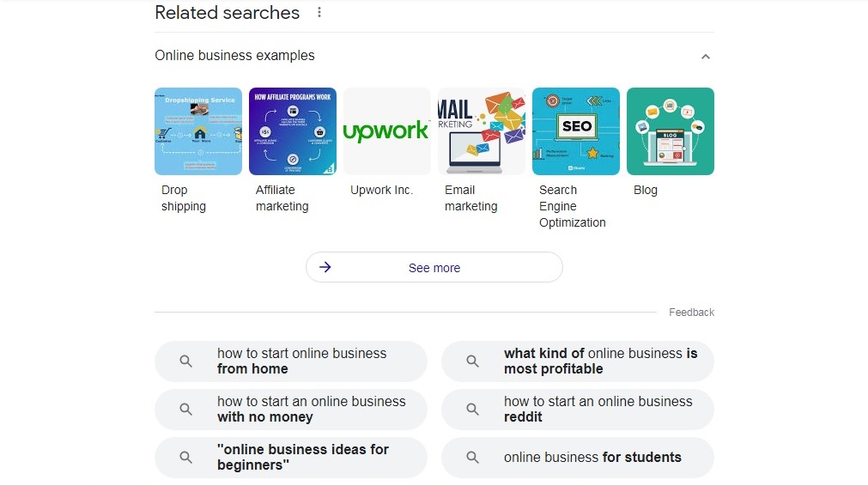Screen dimensions: 868x486
Task: Search how to start online business with no money
Action: pyautogui.click(x=291, y=409)
